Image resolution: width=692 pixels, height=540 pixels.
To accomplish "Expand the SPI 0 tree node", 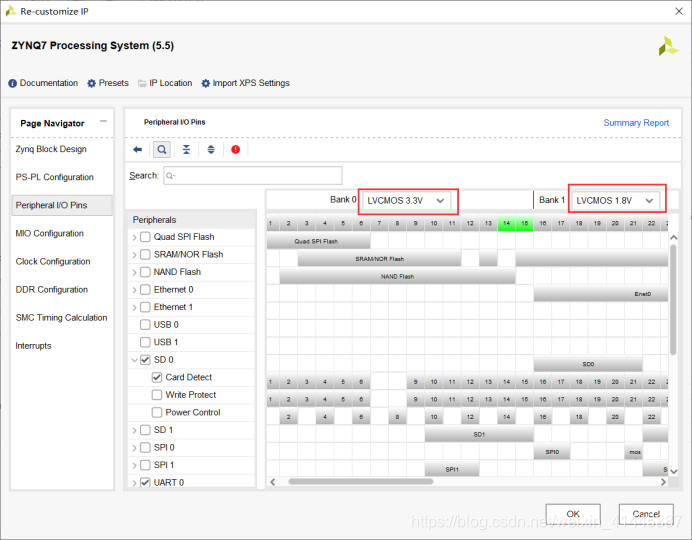I will (134, 448).
